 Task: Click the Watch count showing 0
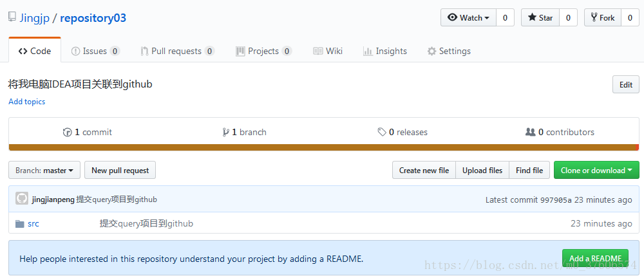(x=505, y=17)
